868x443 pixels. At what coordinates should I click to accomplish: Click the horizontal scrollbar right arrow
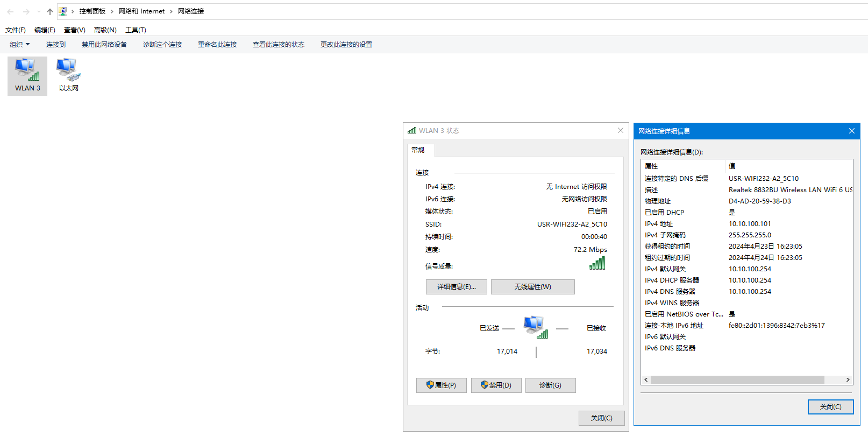click(x=848, y=380)
